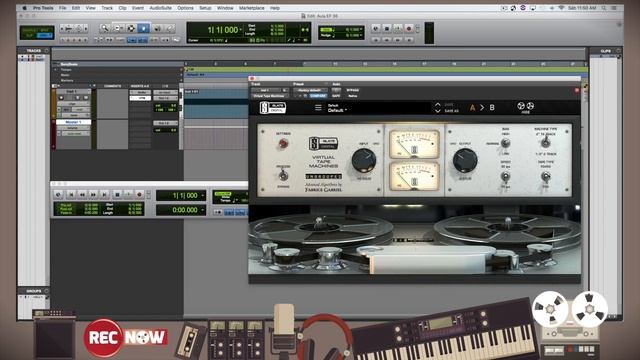This screenshot has height=360, width=640.
Task: Toggle the SETTINGS red lamp button on plugin
Action: (283, 143)
